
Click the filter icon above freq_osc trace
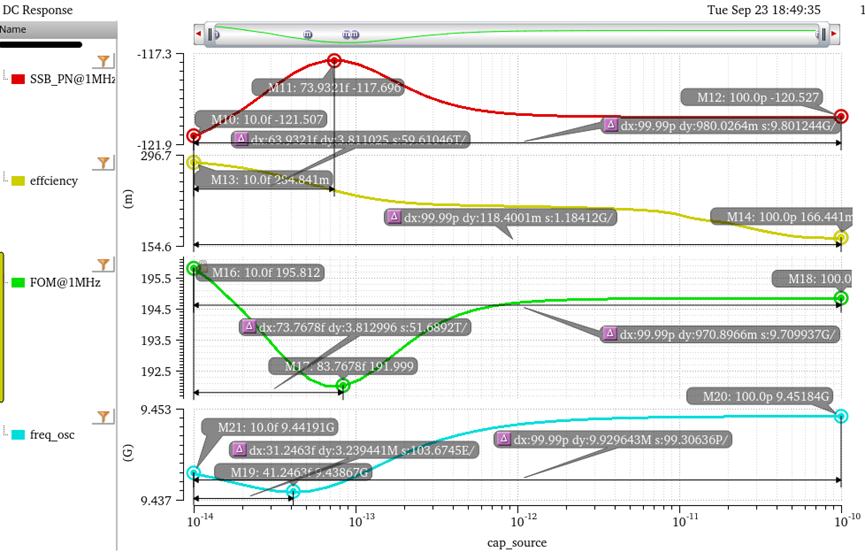102,416
